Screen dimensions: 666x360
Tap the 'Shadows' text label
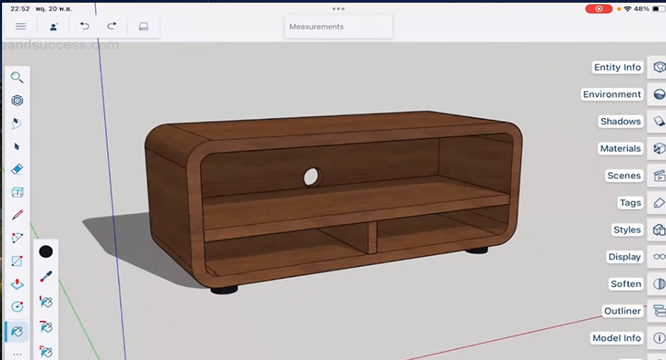click(x=620, y=121)
